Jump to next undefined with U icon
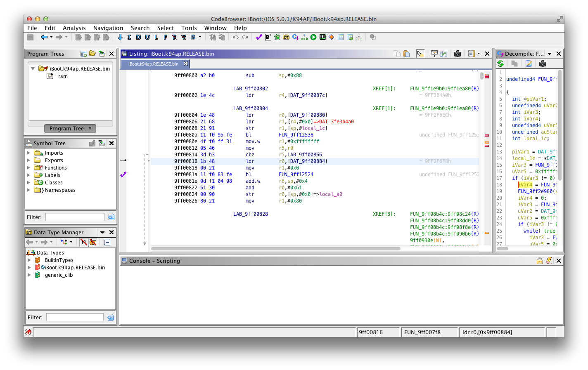 click(147, 37)
